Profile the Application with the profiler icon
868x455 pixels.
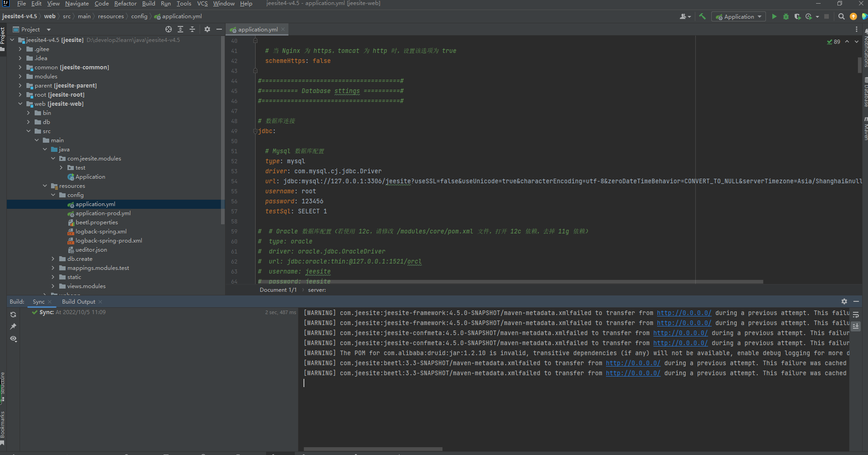pyautogui.click(x=809, y=16)
